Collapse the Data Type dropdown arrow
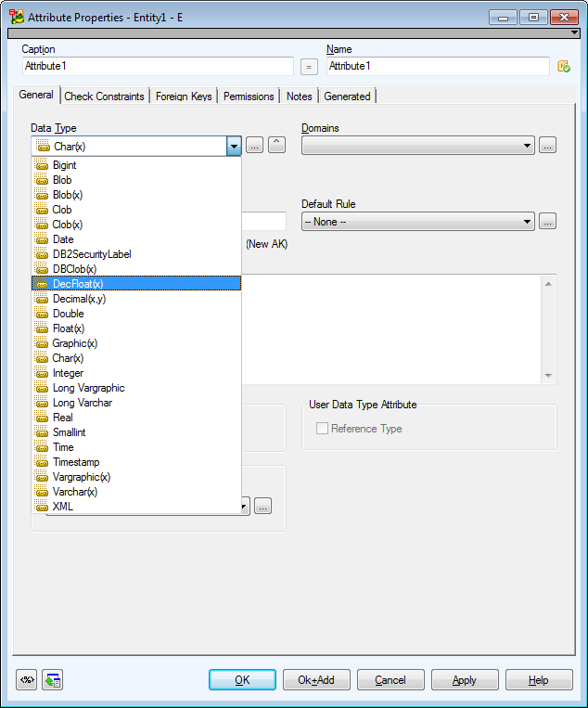The height and width of the screenshot is (708, 588). pyautogui.click(x=234, y=146)
